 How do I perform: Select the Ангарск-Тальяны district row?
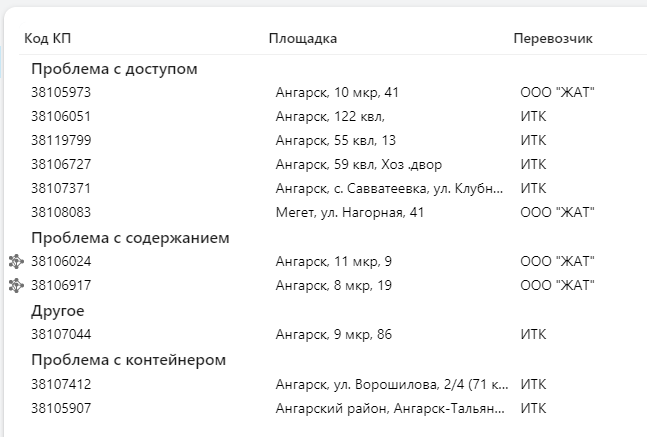click(x=389, y=408)
